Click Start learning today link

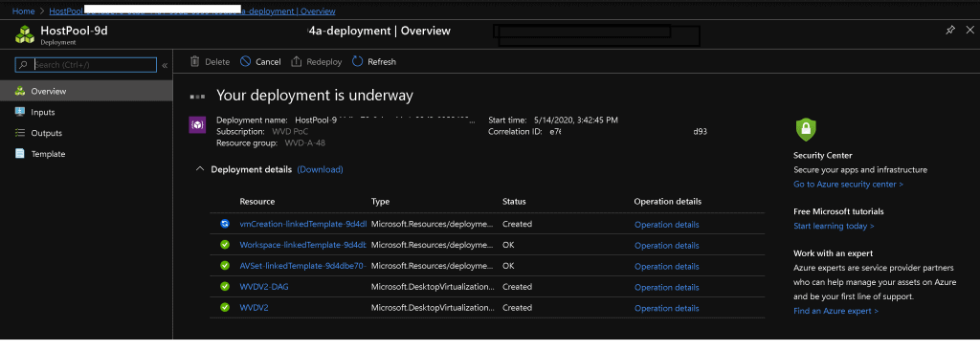coord(834,226)
